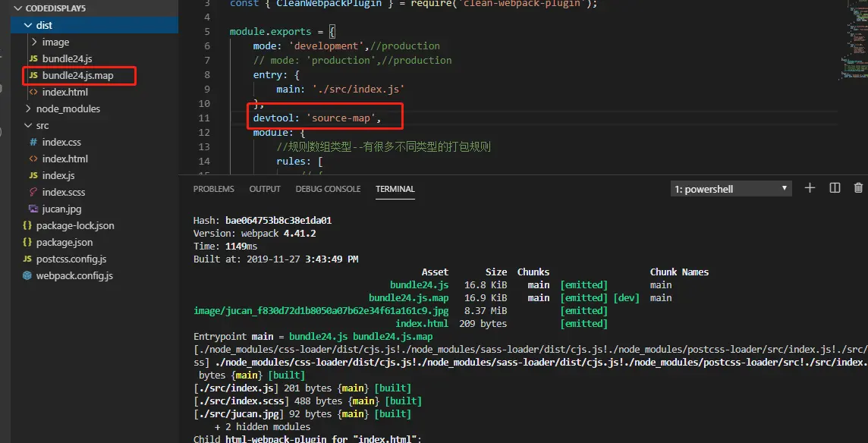Viewport: 868px width, 443px height.
Task: Switch to the OUTPUT panel tab
Action: 265,189
